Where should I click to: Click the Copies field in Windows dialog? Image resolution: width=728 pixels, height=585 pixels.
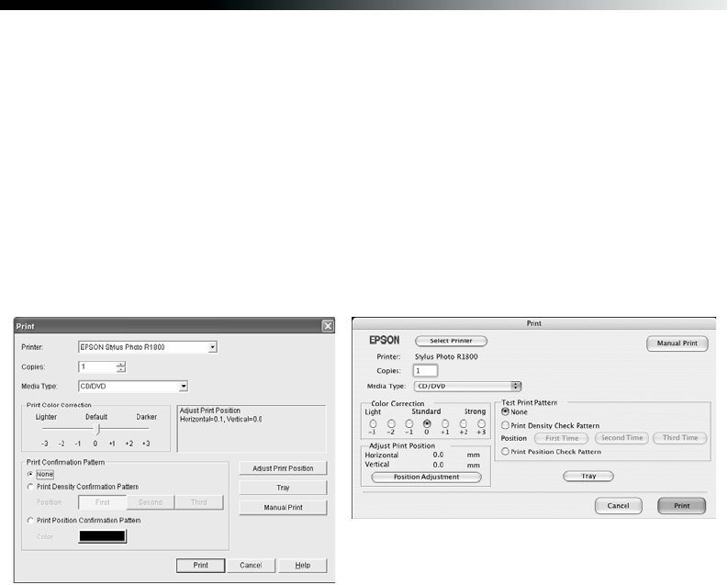[97, 366]
